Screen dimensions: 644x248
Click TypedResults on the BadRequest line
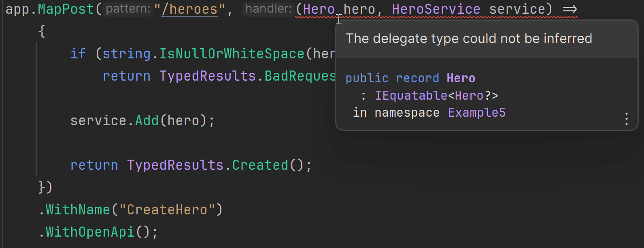[207, 76]
